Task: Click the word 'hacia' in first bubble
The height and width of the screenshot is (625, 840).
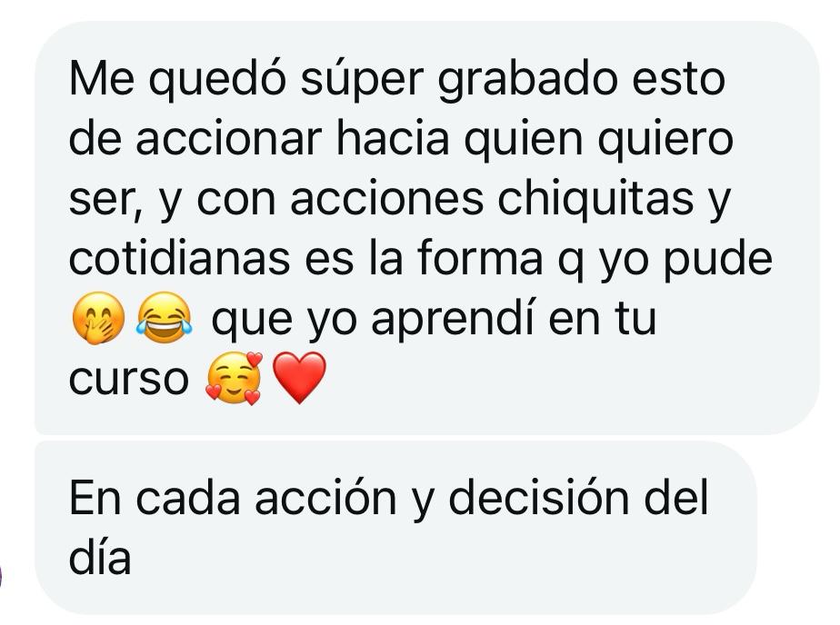Action: tap(392, 139)
